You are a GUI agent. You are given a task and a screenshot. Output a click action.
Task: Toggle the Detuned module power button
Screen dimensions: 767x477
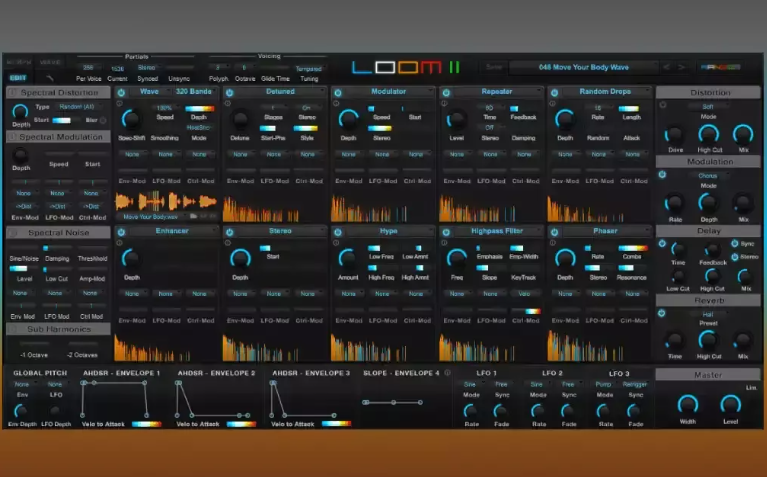(229, 92)
